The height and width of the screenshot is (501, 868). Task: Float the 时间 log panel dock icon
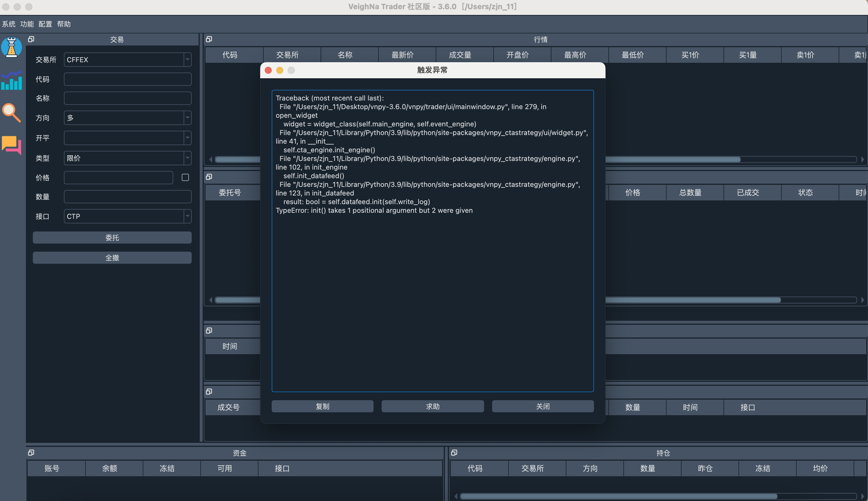(x=209, y=331)
